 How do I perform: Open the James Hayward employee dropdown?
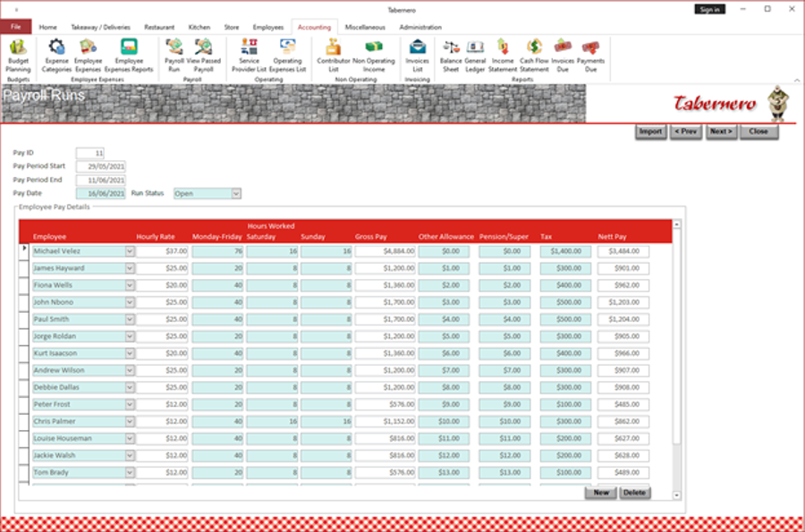click(130, 268)
